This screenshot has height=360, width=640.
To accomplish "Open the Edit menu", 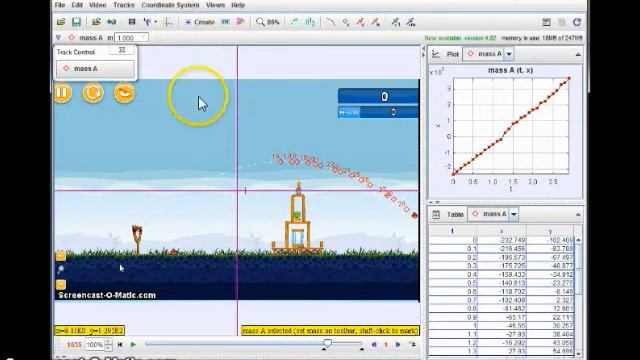I will pyautogui.click(x=77, y=5).
